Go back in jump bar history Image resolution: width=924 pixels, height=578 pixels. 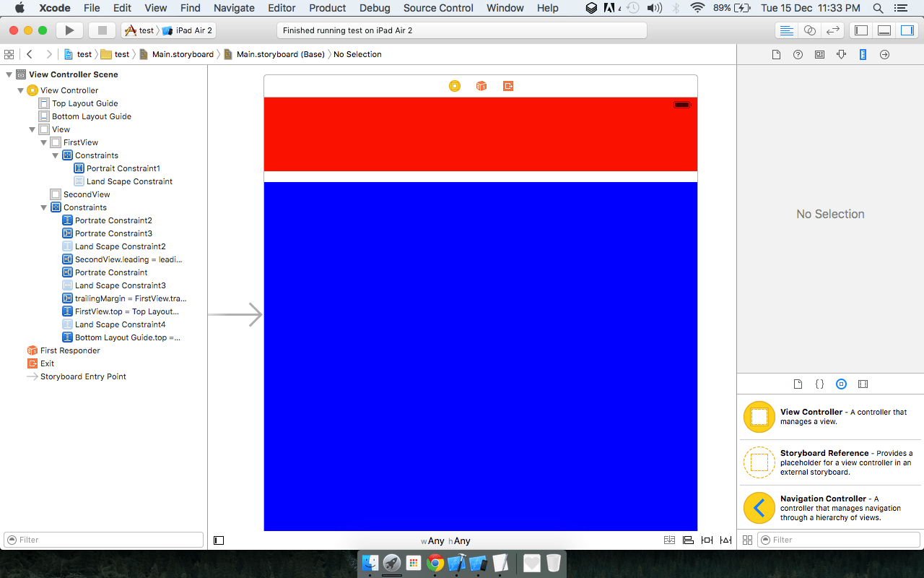[30, 54]
